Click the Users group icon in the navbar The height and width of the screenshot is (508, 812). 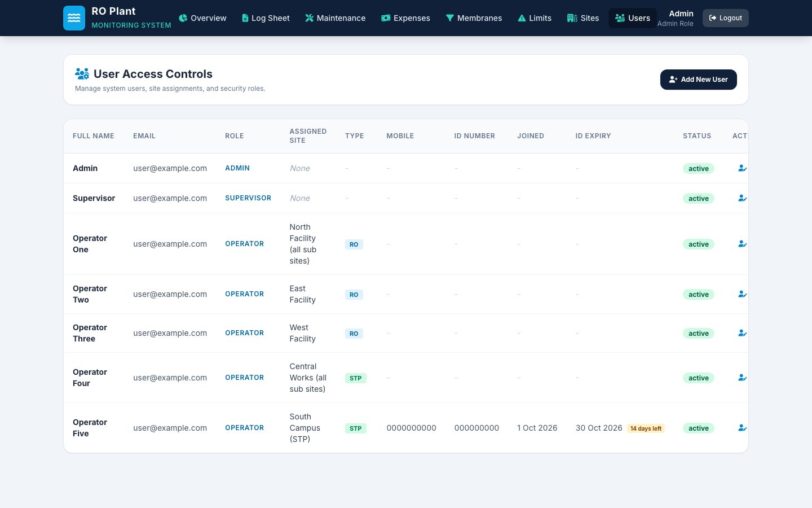pyautogui.click(x=620, y=18)
